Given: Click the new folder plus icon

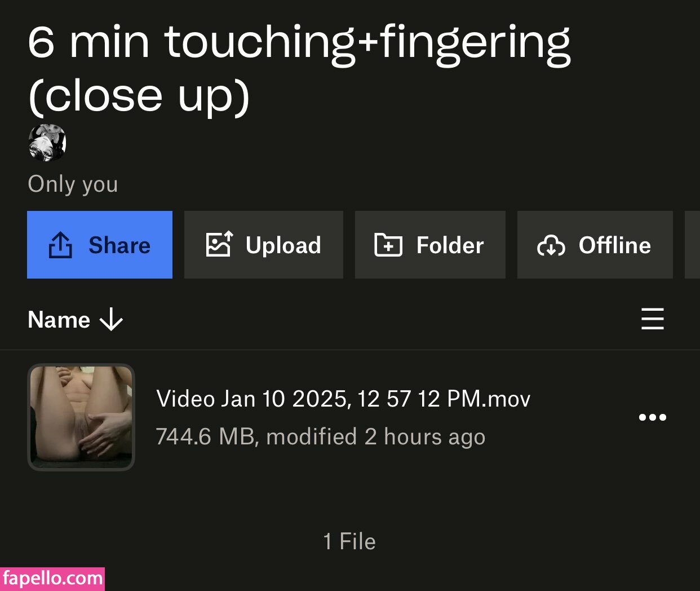Looking at the screenshot, I should click(x=388, y=245).
